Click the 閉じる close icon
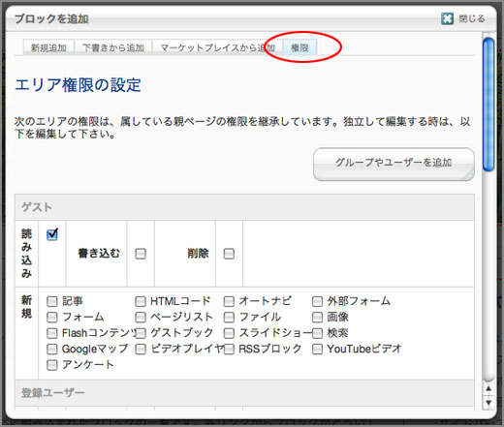The width and height of the screenshot is (504, 427). tap(447, 18)
